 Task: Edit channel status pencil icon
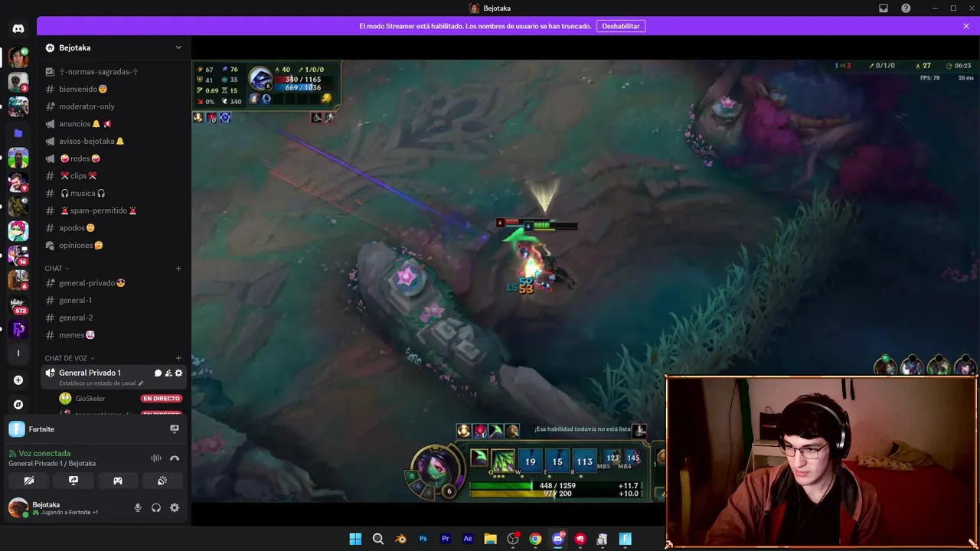tap(141, 383)
